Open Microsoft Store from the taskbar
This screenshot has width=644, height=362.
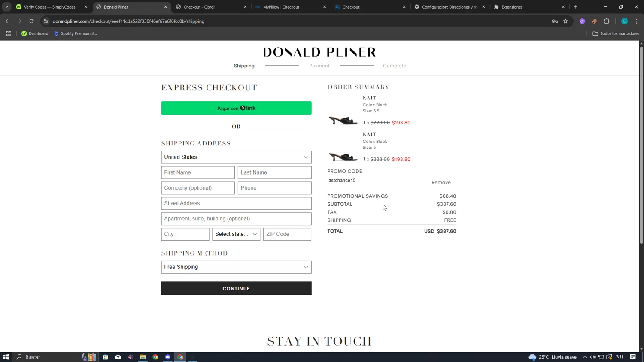coord(105,357)
